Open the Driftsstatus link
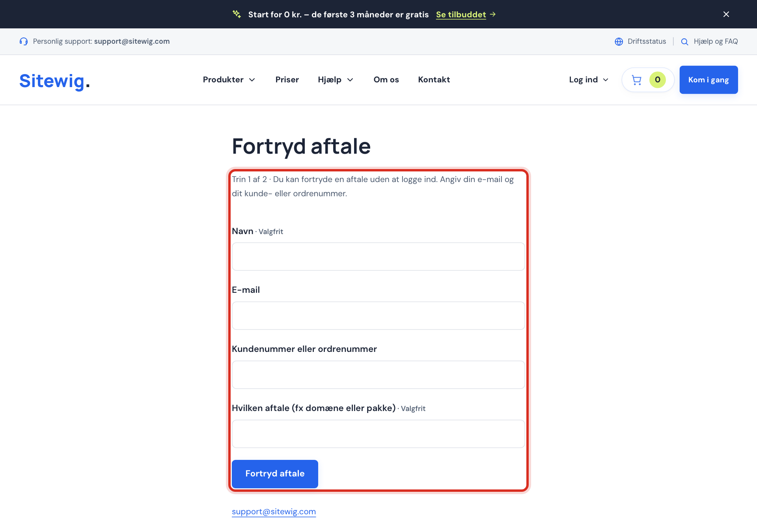Viewport: 757px width, 532px height. click(x=647, y=41)
